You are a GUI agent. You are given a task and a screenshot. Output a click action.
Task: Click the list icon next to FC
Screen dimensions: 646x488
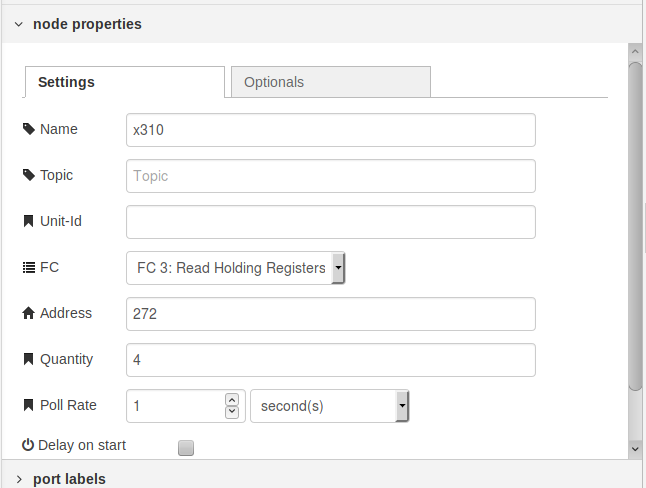tap(28, 267)
